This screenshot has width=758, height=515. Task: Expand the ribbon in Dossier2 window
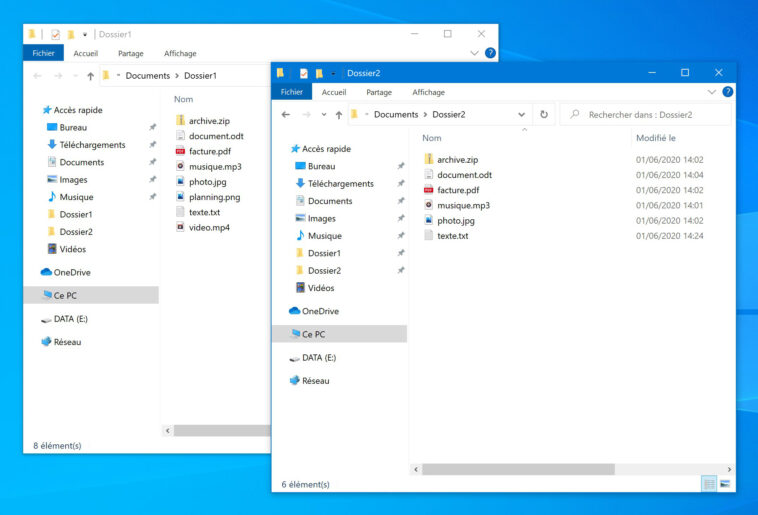coord(712,92)
